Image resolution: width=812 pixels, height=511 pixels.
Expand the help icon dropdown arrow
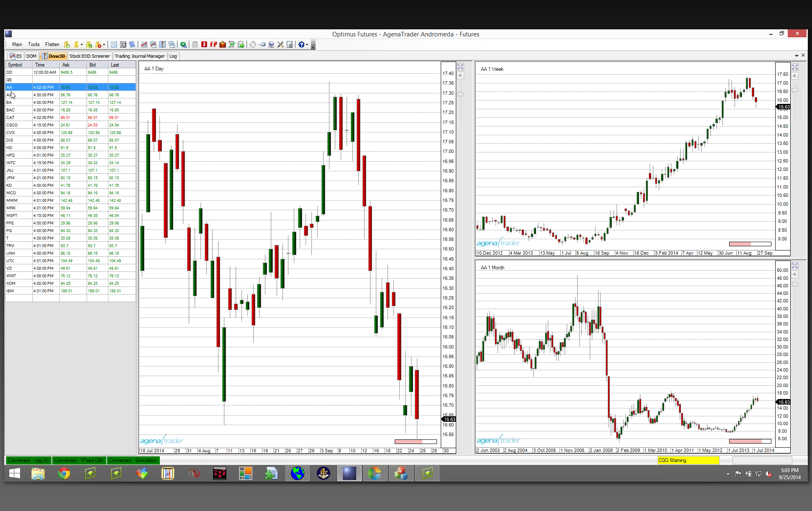click(307, 44)
